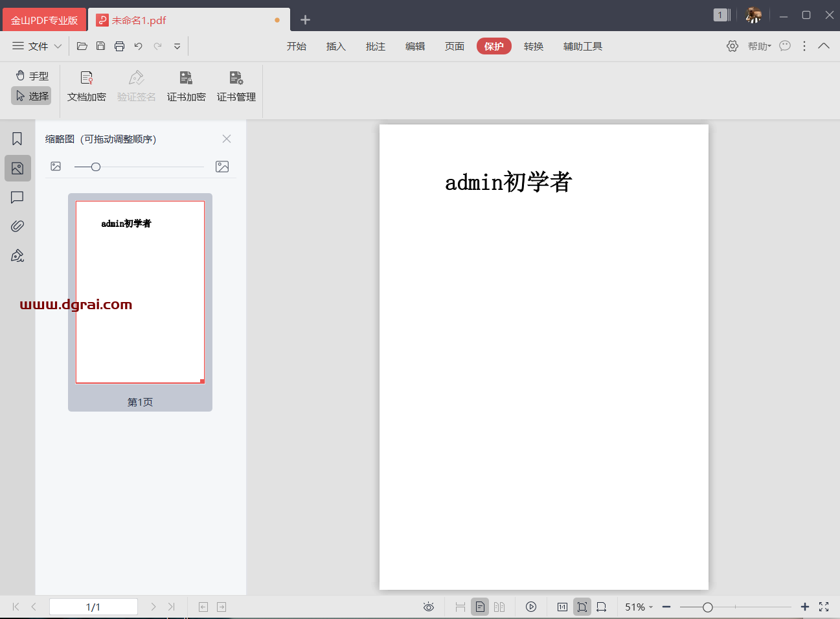Screen dimensions: 840x619
Task: Click the undo arrow icon
Action: [x=138, y=46]
